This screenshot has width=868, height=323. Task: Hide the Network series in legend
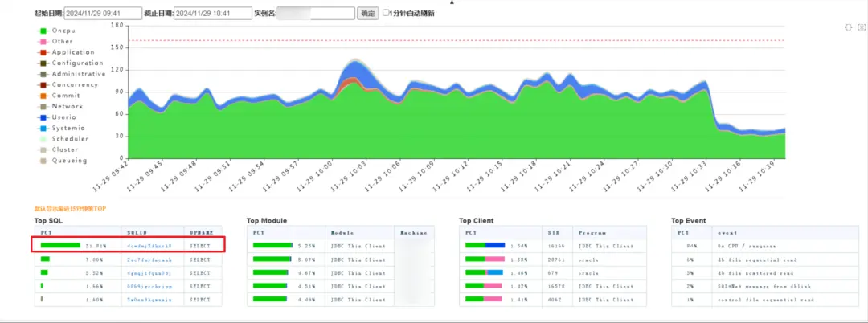click(59, 106)
